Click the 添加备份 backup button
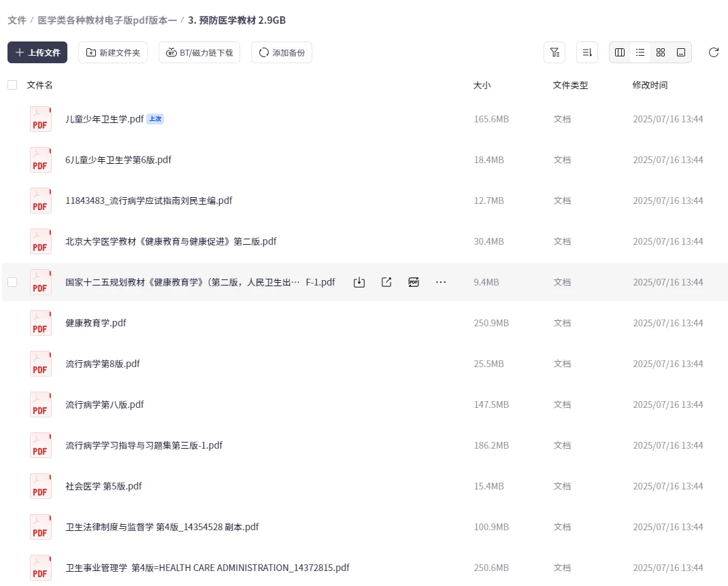The image size is (728, 586). (x=282, y=52)
